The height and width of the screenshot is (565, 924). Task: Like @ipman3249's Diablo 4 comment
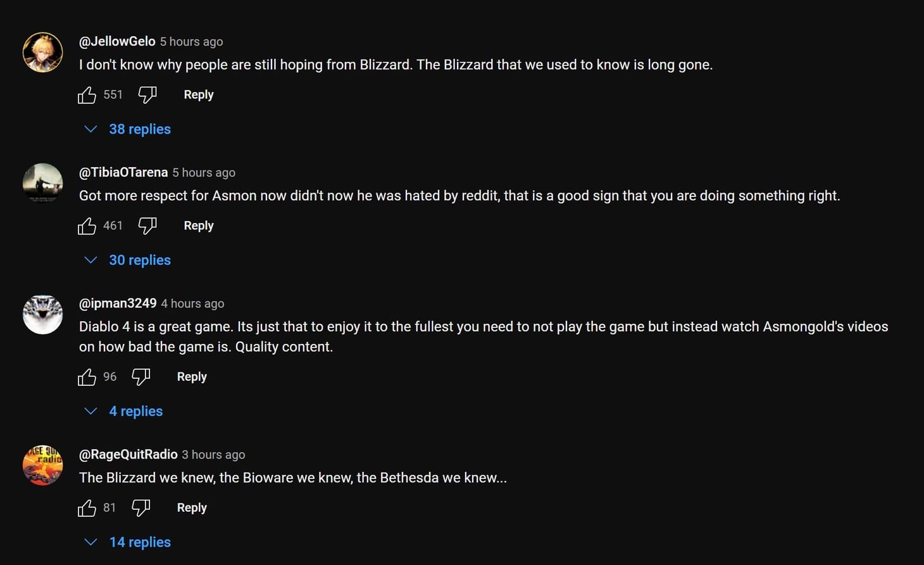coord(87,377)
